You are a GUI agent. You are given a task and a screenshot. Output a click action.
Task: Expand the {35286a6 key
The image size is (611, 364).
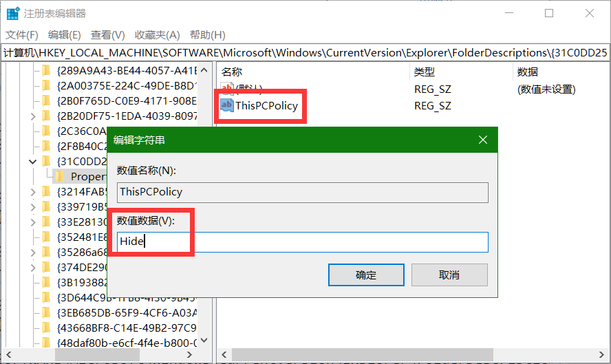[x=33, y=253]
